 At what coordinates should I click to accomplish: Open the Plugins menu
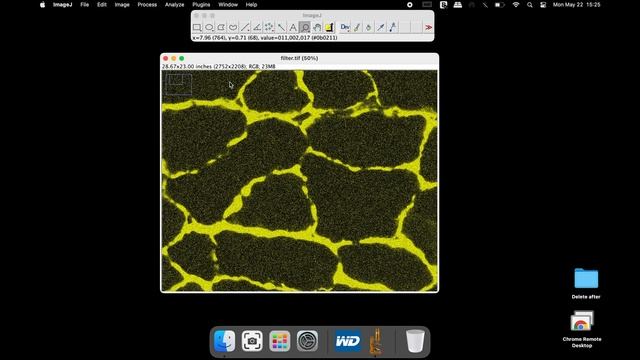click(x=201, y=5)
